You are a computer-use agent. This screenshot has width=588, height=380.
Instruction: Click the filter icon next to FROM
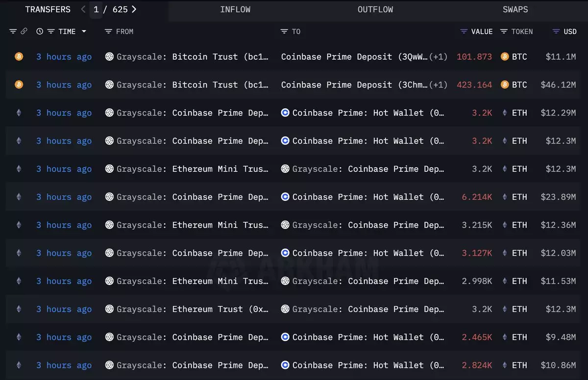click(x=108, y=31)
